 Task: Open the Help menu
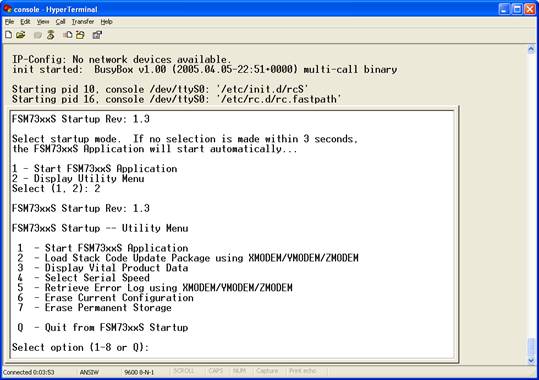tap(107, 22)
